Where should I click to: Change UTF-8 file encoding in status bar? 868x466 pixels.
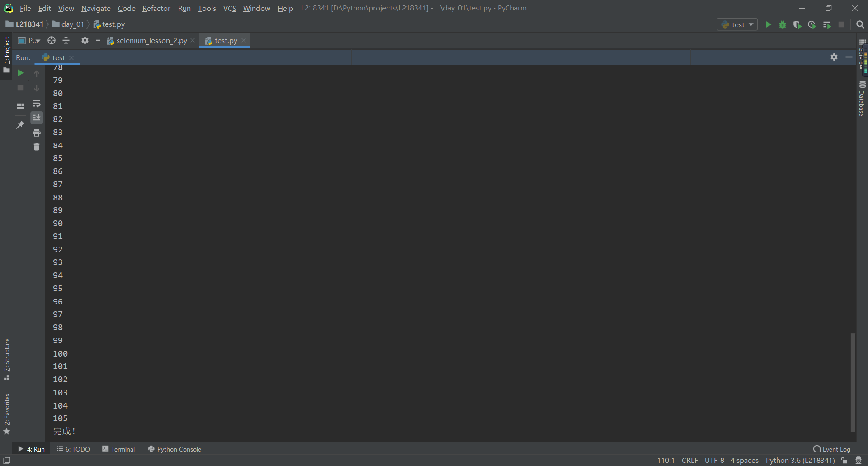coord(714,461)
